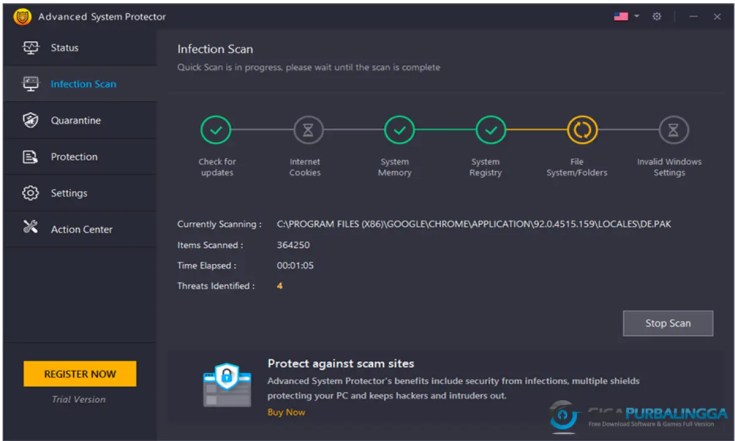This screenshot has height=441, width=735.
Task: Click the Invalid Windows Settings hourglass circle
Action: point(673,130)
